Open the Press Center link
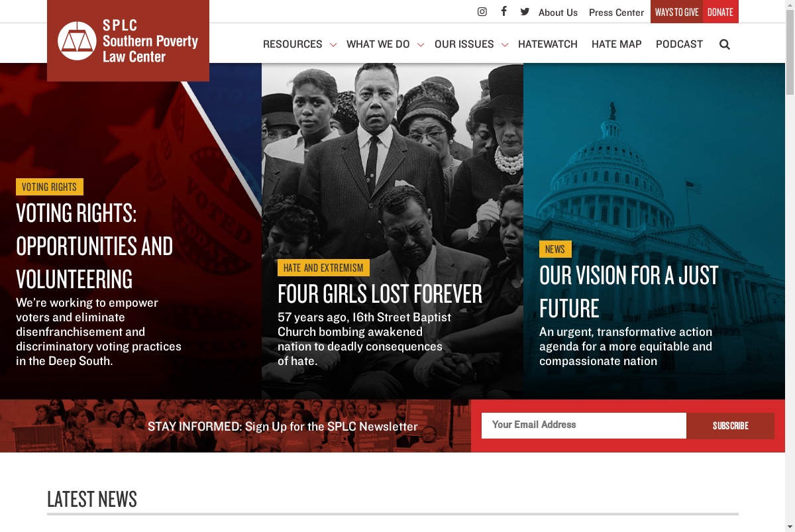The height and width of the screenshot is (532, 795). [616, 13]
